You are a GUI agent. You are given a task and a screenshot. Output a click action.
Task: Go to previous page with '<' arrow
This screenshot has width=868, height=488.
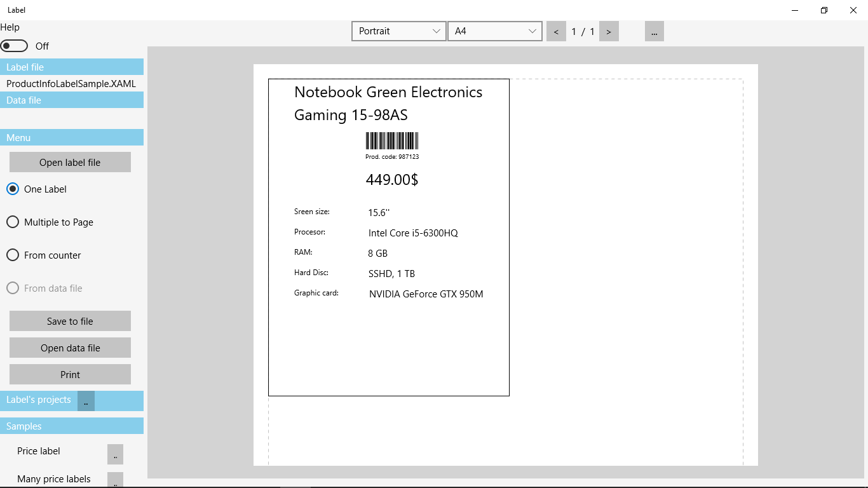point(556,30)
